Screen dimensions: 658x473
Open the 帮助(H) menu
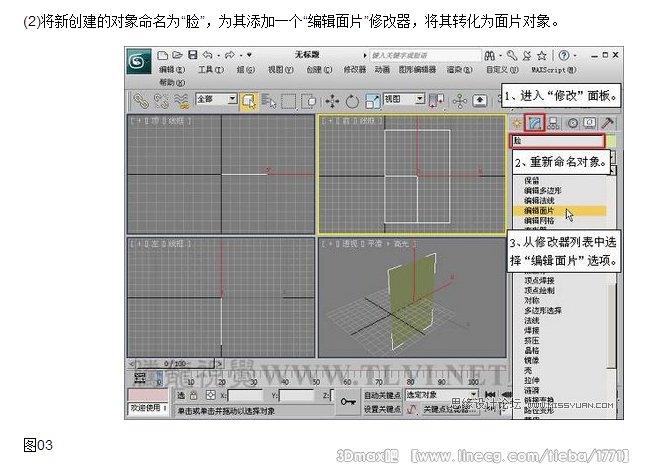tap(172, 83)
